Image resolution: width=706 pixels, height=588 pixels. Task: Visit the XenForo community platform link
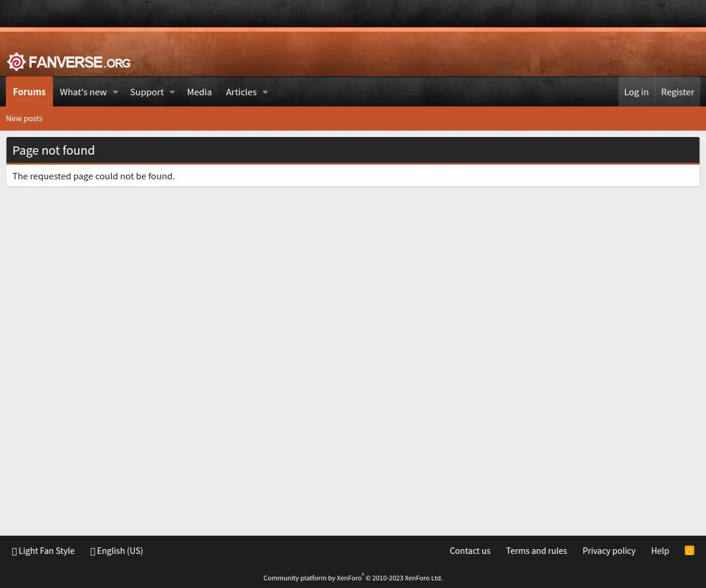click(x=353, y=578)
